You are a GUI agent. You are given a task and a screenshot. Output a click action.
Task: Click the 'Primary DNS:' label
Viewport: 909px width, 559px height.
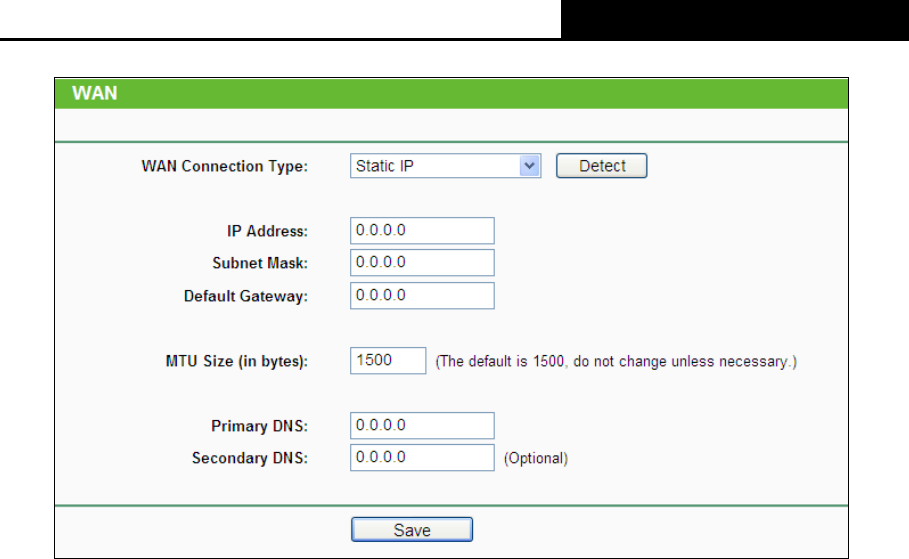(x=259, y=426)
